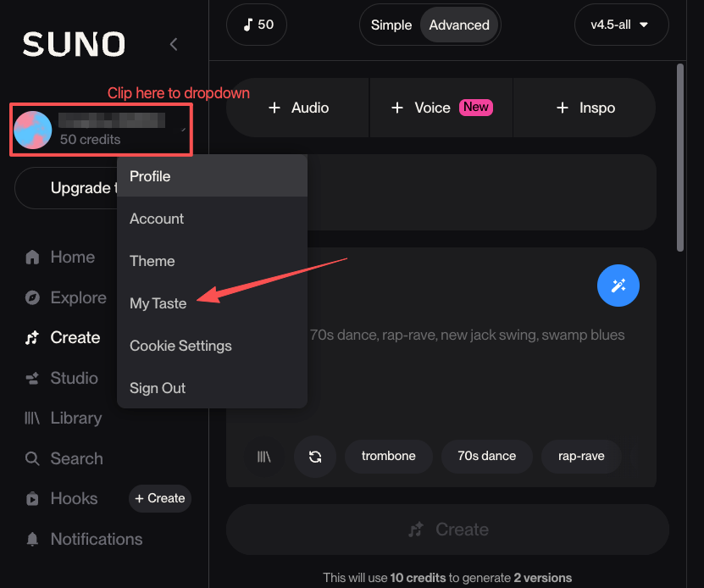Click the regenerate styles icon
704x588 pixels.
[314, 457]
